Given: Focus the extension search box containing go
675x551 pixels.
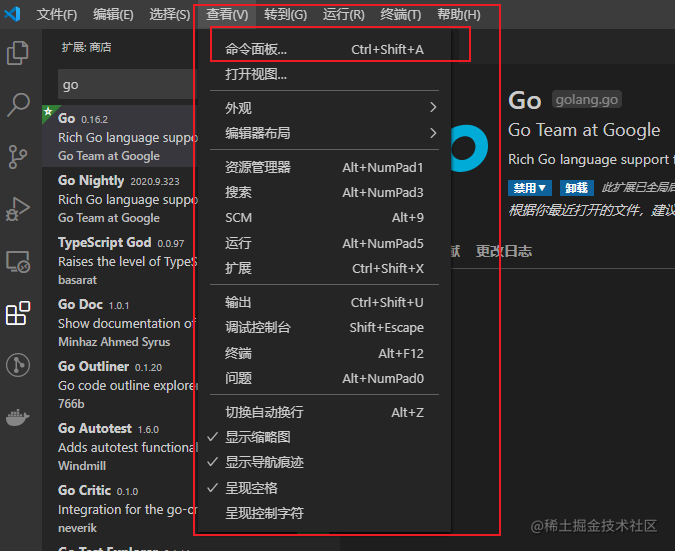Looking at the screenshot, I should [127, 84].
